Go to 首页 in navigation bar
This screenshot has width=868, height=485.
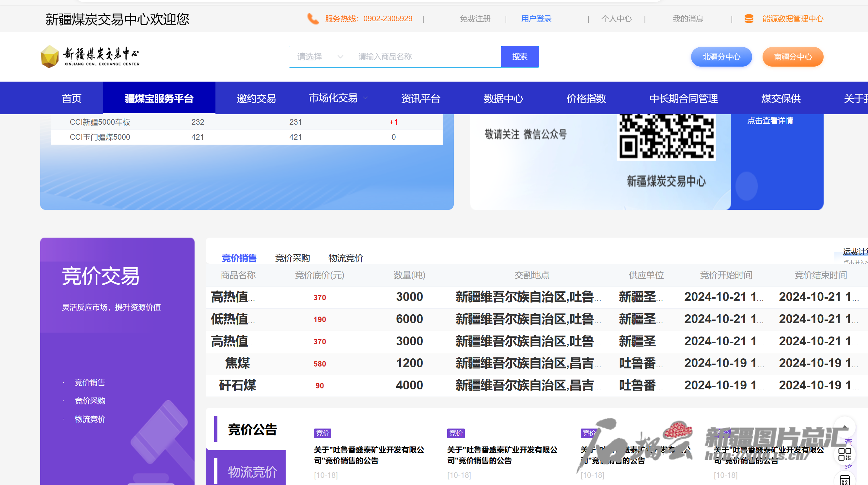[x=71, y=98]
